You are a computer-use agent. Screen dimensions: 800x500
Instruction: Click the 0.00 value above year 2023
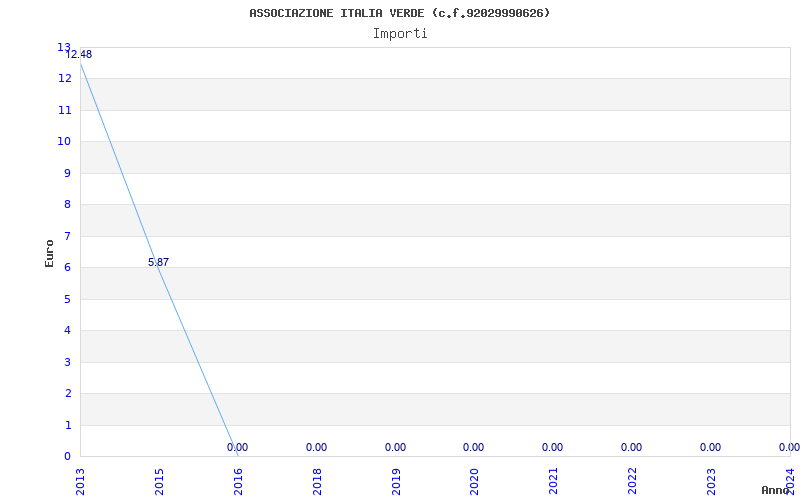[710, 447]
